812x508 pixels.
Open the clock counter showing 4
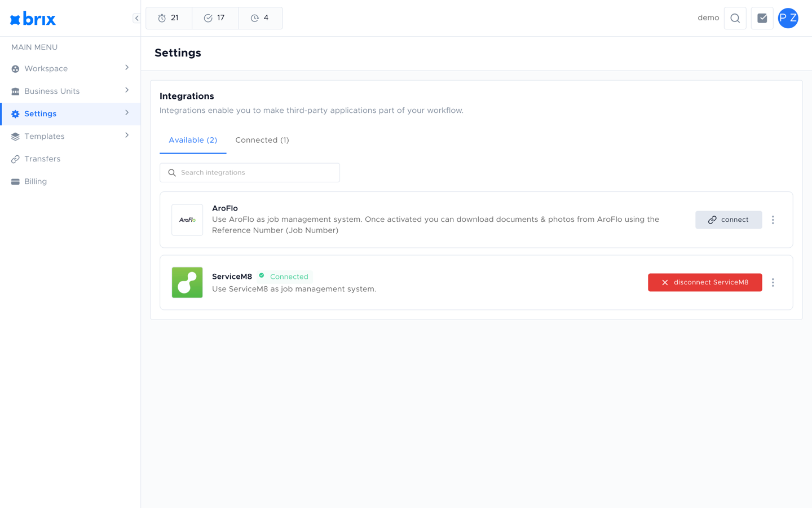coord(260,18)
